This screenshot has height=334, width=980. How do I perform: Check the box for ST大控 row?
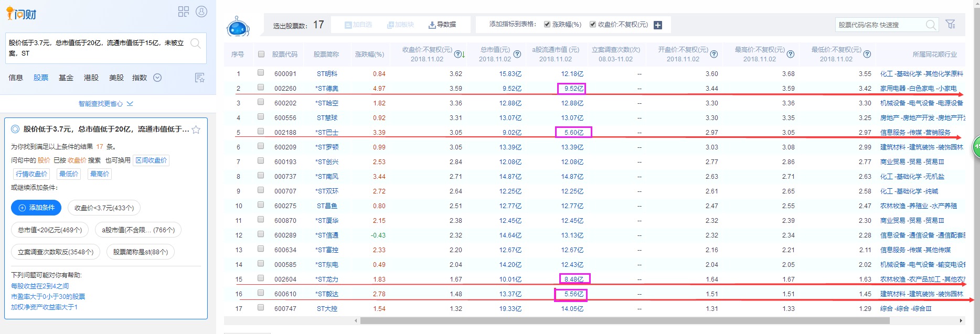point(261,308)
